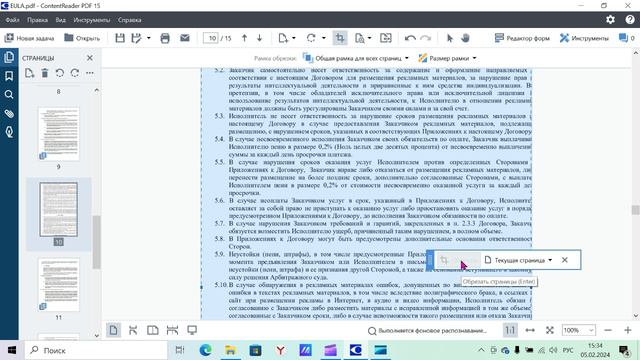Open help question mark icon

tap(630, 20)
